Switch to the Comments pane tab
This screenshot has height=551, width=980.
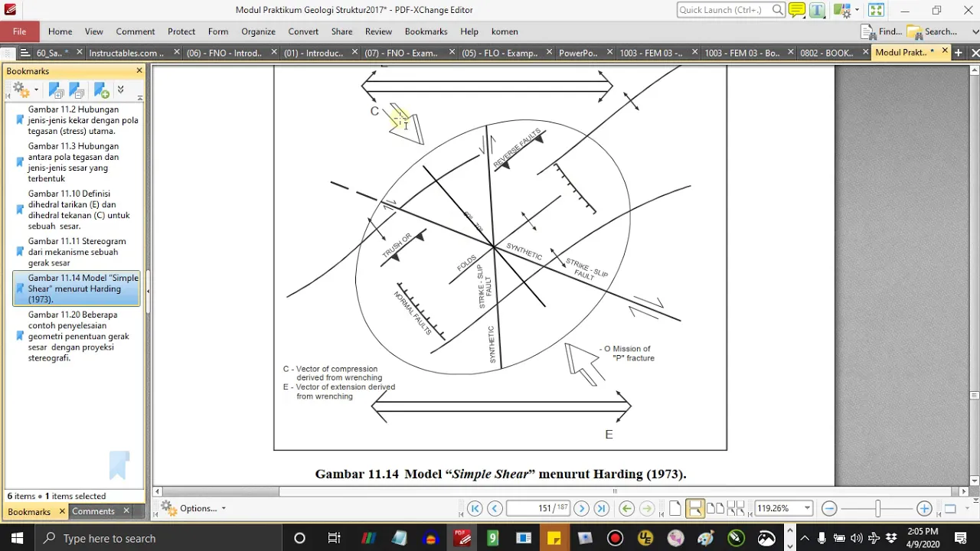93,511
